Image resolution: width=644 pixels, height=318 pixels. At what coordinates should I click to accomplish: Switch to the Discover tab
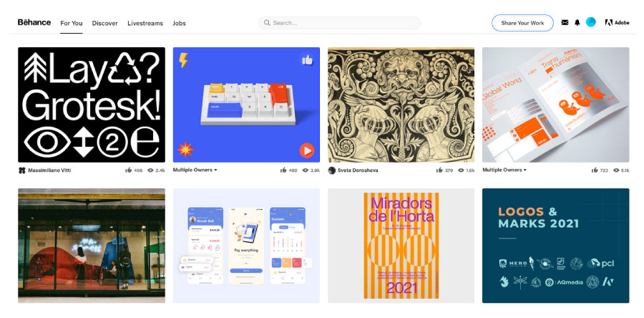[x=104, y=24]
